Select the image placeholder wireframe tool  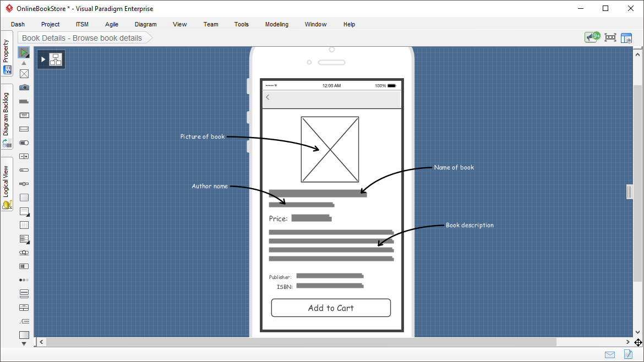click(24, 74)
